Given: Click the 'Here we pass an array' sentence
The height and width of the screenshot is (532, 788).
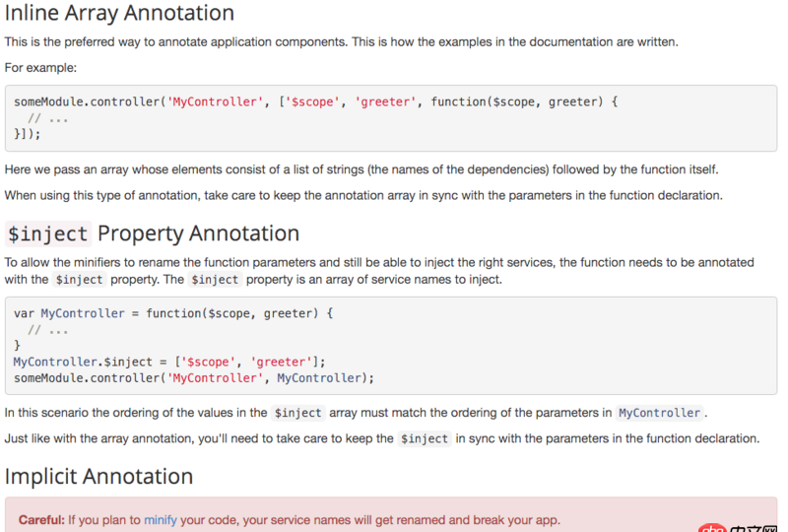Looking at the screenshot, I should coord(361,169).
